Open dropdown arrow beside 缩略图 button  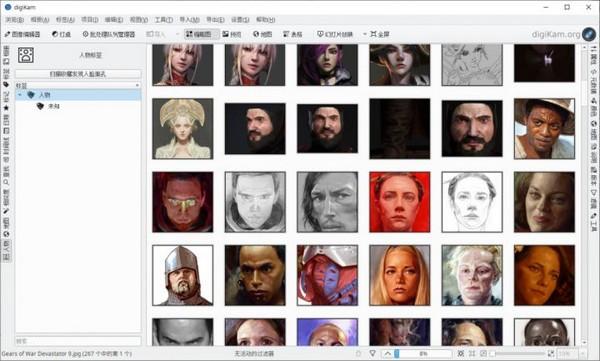pyautogui.click(x=216, y=34)
